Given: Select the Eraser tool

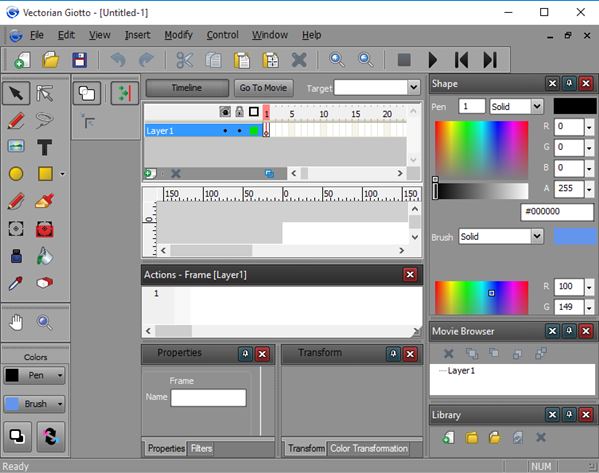Looking at the screenshot, I should (45, 283).
